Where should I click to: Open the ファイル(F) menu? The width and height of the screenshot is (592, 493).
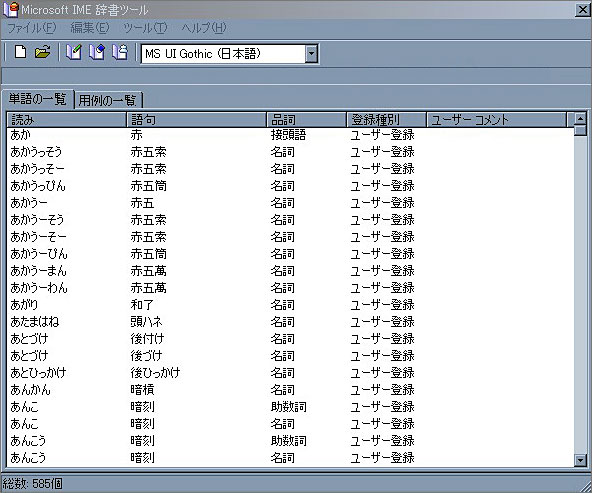coord(32,28)
